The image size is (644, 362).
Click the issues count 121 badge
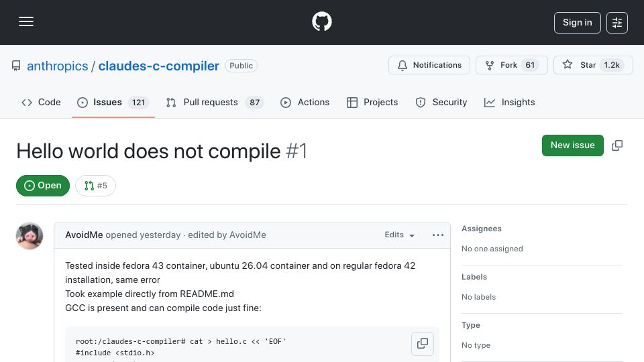[138, 102]
